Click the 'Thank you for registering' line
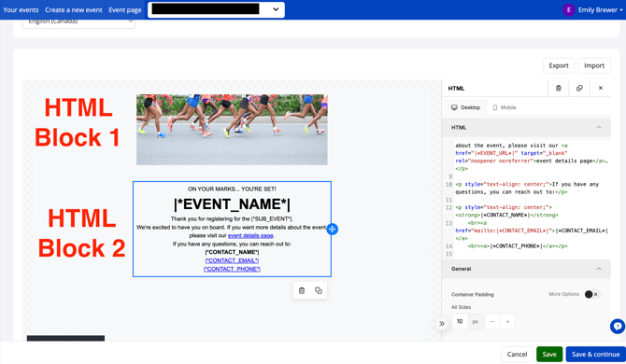 [232, 219]
